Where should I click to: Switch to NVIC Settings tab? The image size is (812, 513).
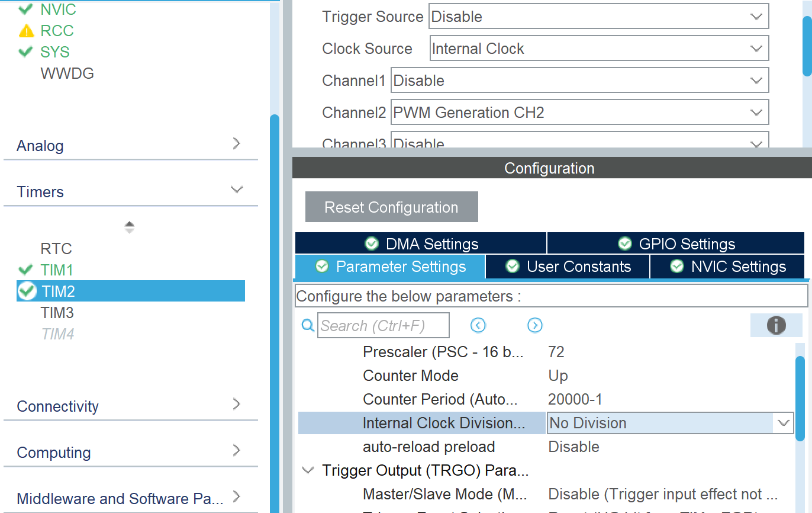[x=727, y=267]
